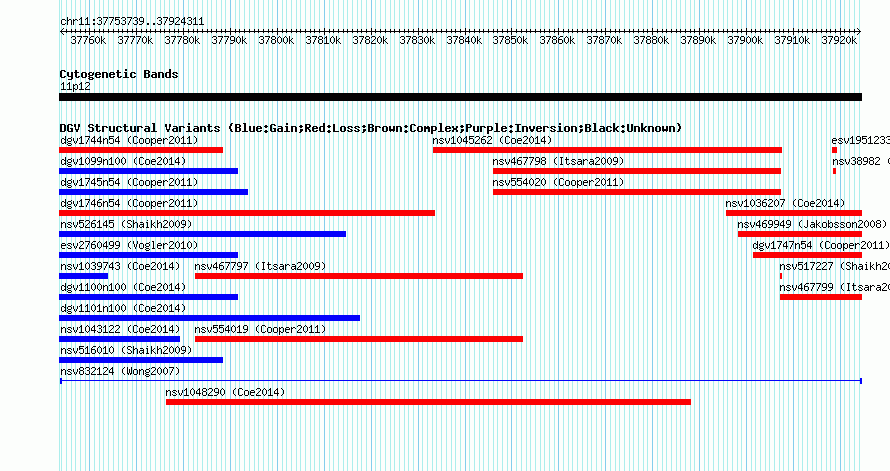The image size is (890, 471).
Task: Click the red bar under nsv469949
Action: click(x=800, y=234)
